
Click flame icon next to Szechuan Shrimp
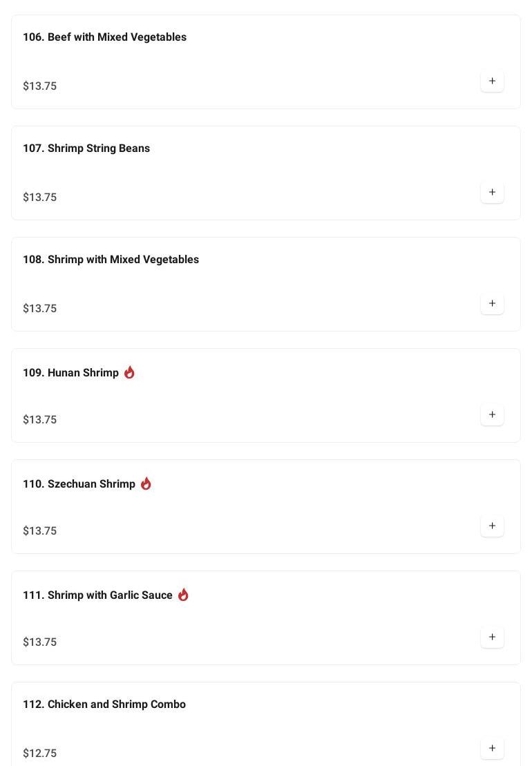(146, 483)
